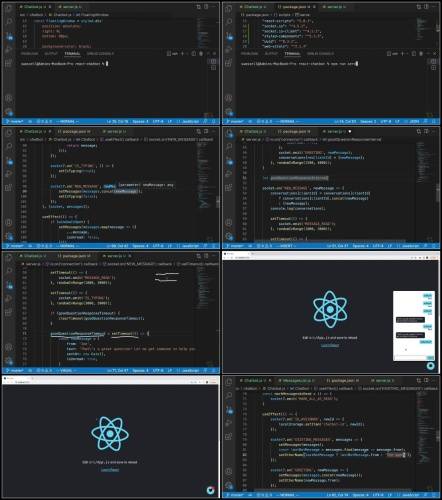Select server.js tab in the newMessage tooltip frame

point(114,131)
